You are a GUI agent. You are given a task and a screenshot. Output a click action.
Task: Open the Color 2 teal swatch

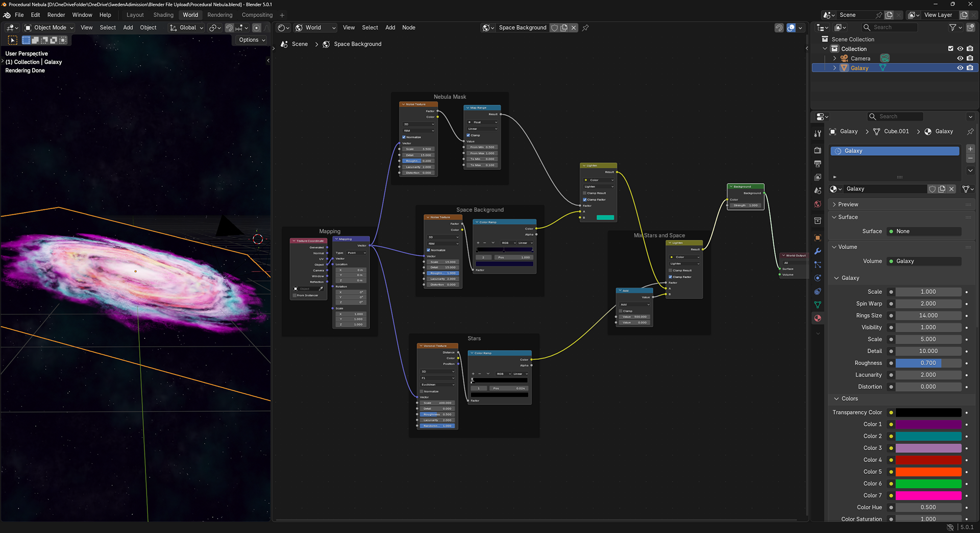coord(928,437)
